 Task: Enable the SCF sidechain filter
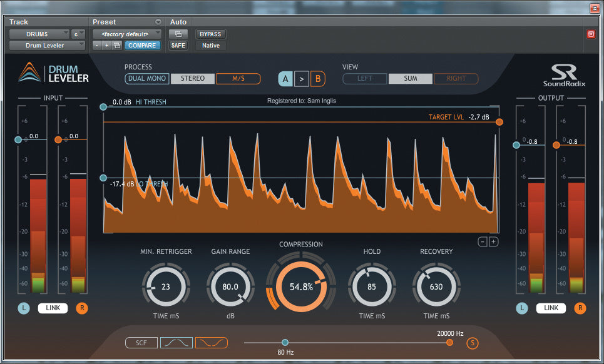(x=141, y=343)
